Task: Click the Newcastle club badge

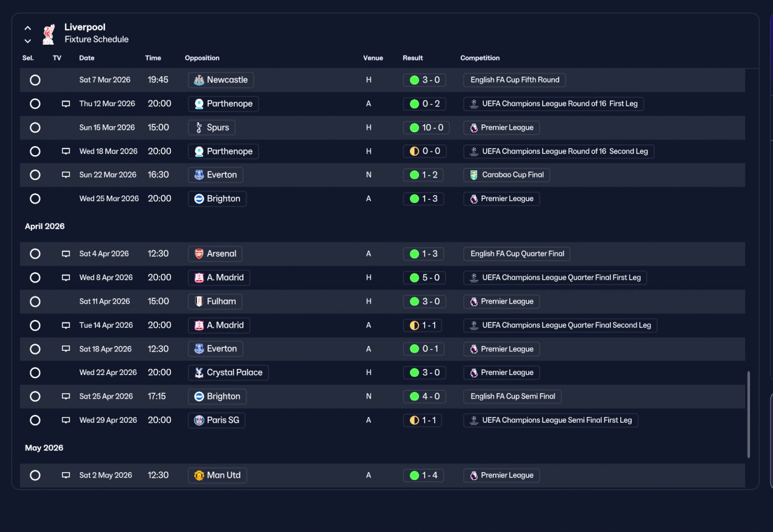Action: pyautogui.click(x=199, y=80)
